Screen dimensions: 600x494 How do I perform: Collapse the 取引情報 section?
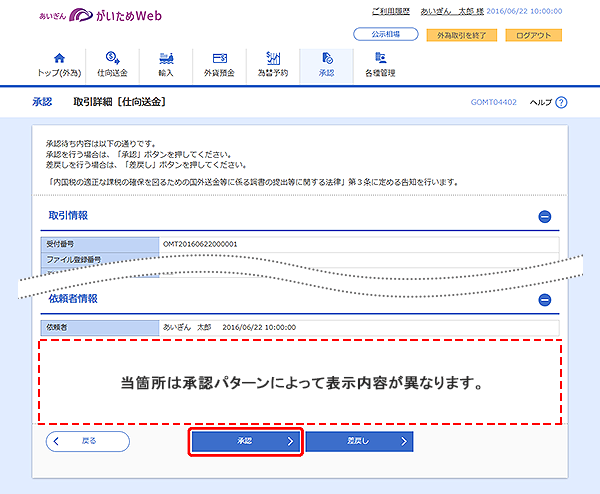(x=545, y=216)
